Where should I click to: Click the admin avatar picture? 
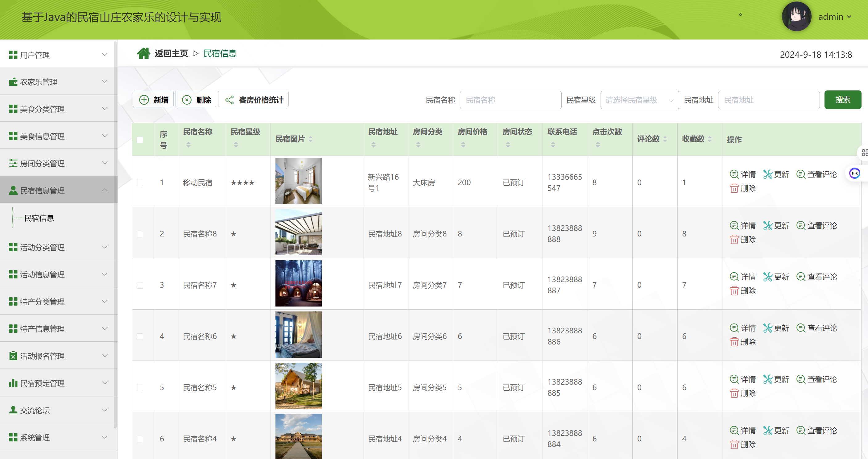[x=796, y=17]
